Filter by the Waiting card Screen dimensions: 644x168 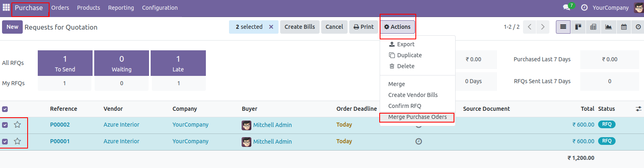tap(121, 63)
